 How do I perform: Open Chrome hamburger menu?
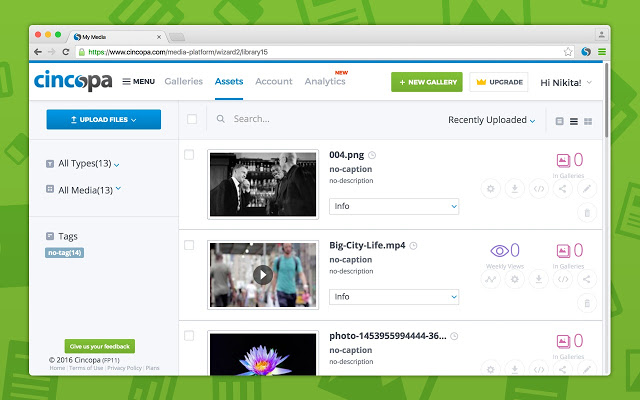tap(602, 52)
